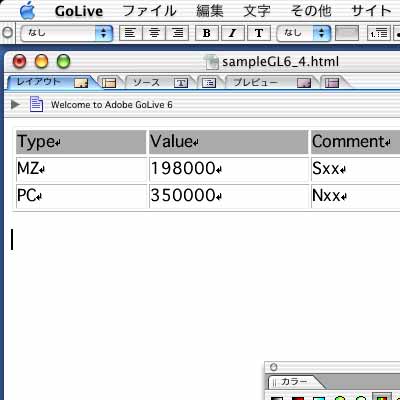Open the paragraph format dropdown
This screenshot has height=400, width=400.
click(x=67, y=33)
